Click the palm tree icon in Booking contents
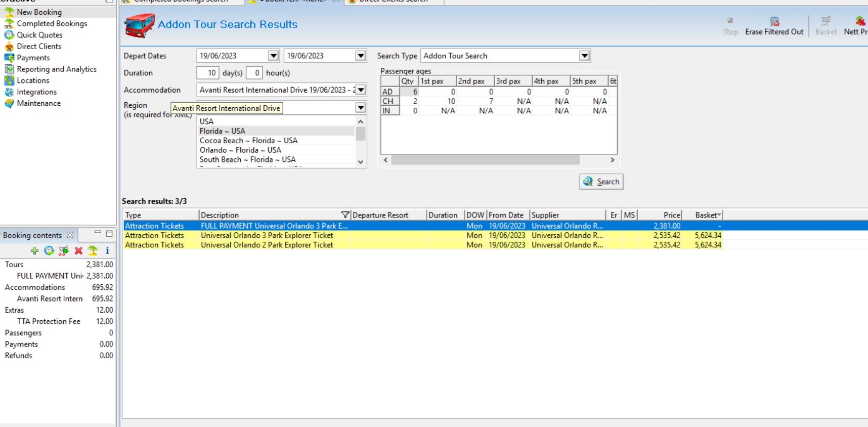868x427 pixels. pos(93,250)
